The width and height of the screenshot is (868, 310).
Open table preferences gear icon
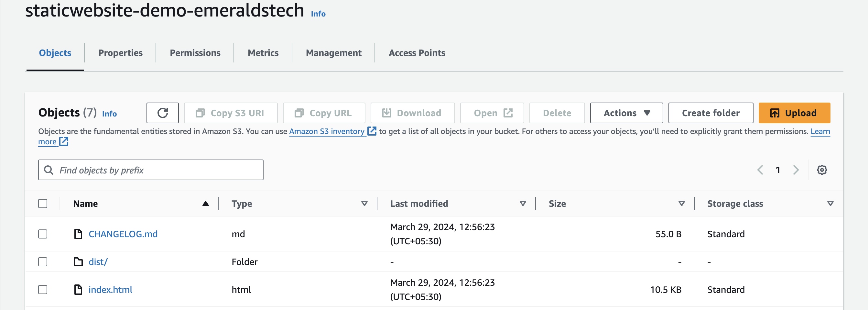821,170
